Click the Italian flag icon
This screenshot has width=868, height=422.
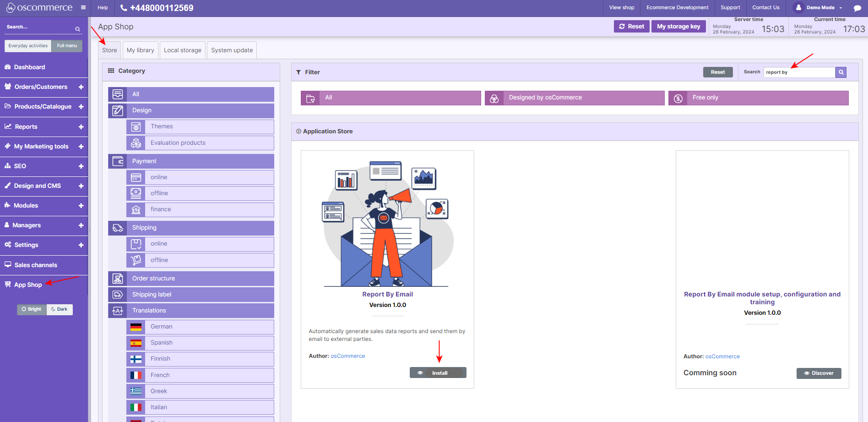pyautogui.click(x=136, y=407)
